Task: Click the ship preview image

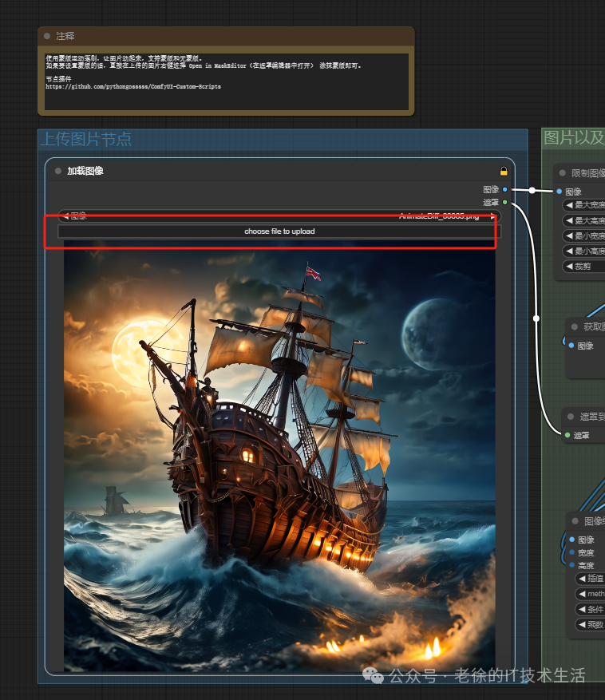Action: (279, 455)
